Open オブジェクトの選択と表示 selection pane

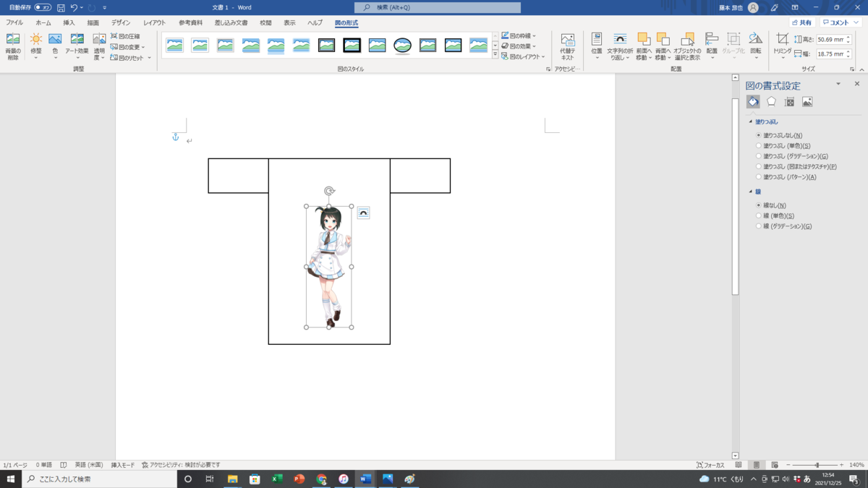(687, 46)
